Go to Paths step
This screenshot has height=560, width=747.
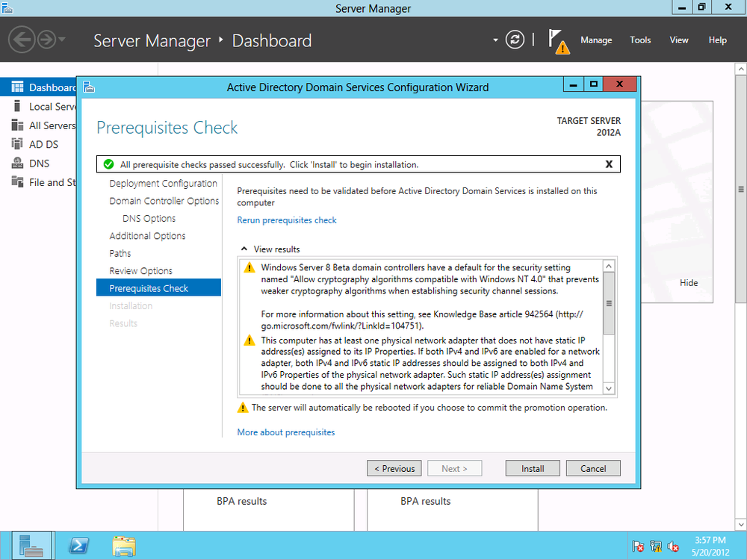click(x=120, y=253)
